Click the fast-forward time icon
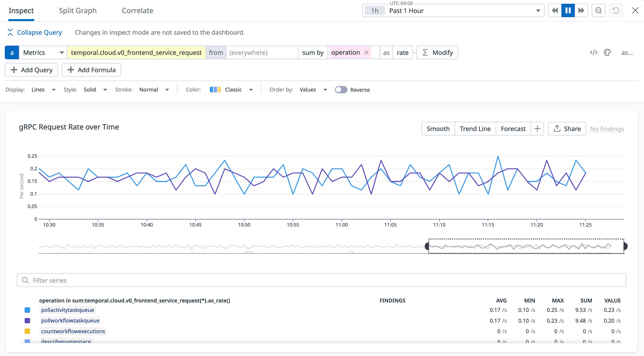This screenshot has width=644, height=356. [x=581, y=11]
